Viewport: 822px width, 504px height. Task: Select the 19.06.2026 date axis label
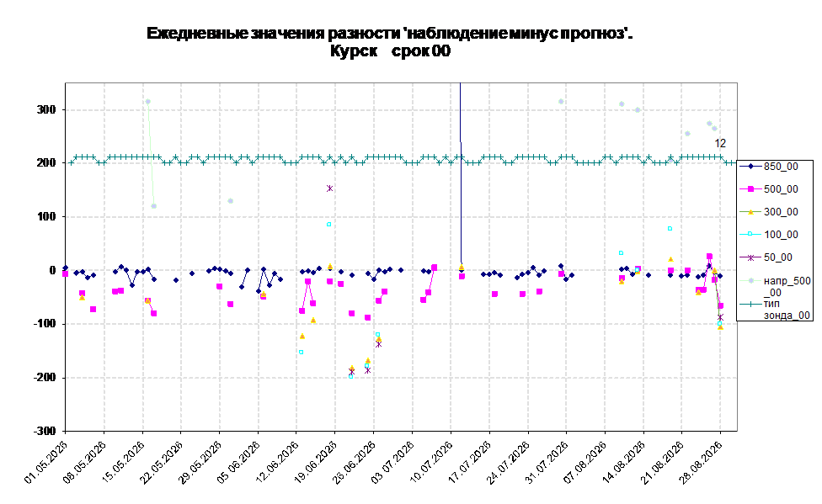(x=316, y=462)
